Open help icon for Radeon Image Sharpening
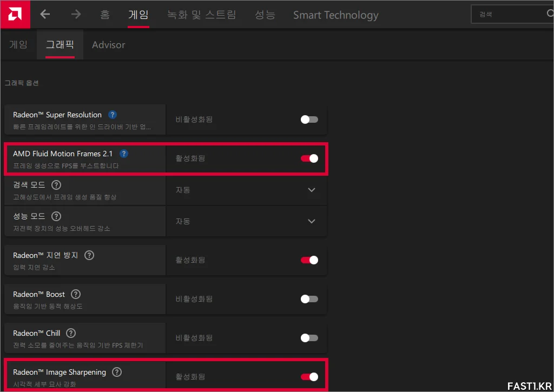554x392 pixels. point(117,372)
